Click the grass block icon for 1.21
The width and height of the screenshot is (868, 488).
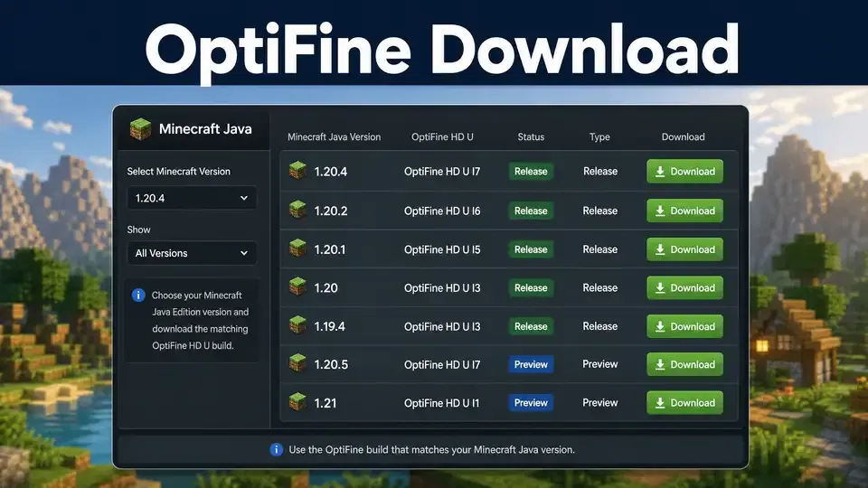(297, 401)
